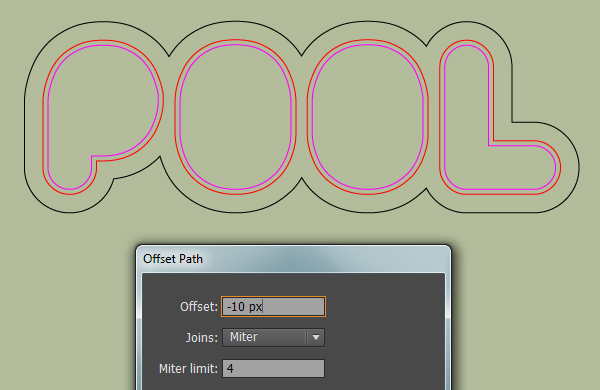Click the Miter limit label text
The image size is (600, 390).
pos(188,369)
